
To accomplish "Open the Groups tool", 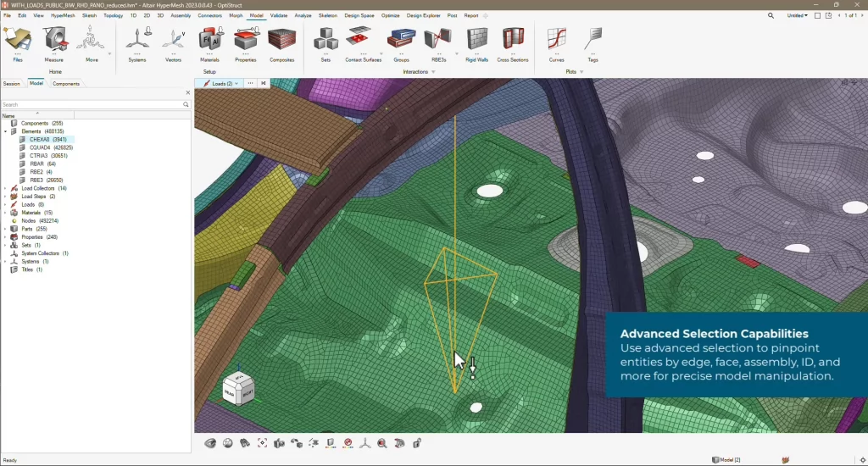I will (401, 44).
